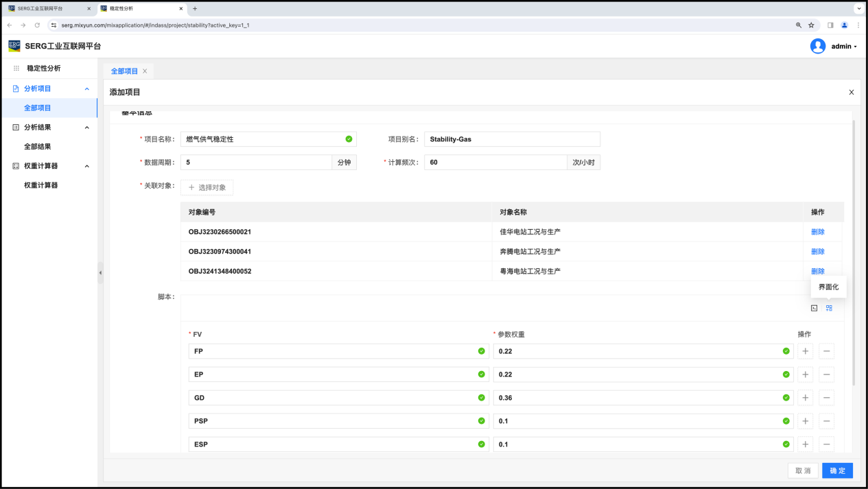The image size is (868, 489).
Task: Collapse the 分析项目 menu group
Action: 86,88
